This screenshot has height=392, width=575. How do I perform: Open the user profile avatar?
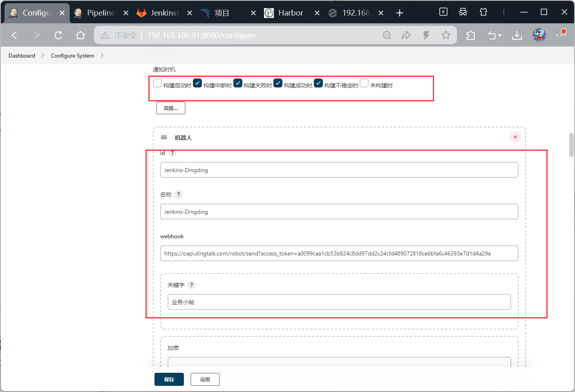pos(539,35)
